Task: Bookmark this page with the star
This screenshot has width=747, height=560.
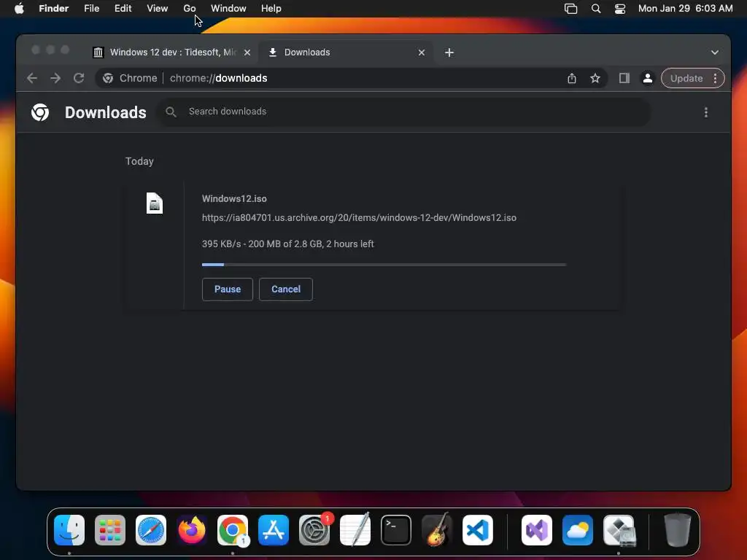Action: pos(595,78)
